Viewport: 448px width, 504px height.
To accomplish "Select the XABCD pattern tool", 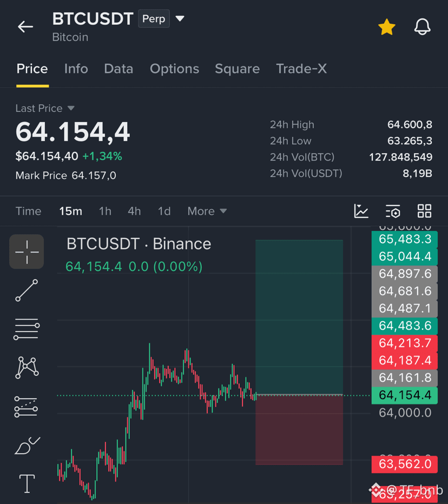I will coord(27,367).
